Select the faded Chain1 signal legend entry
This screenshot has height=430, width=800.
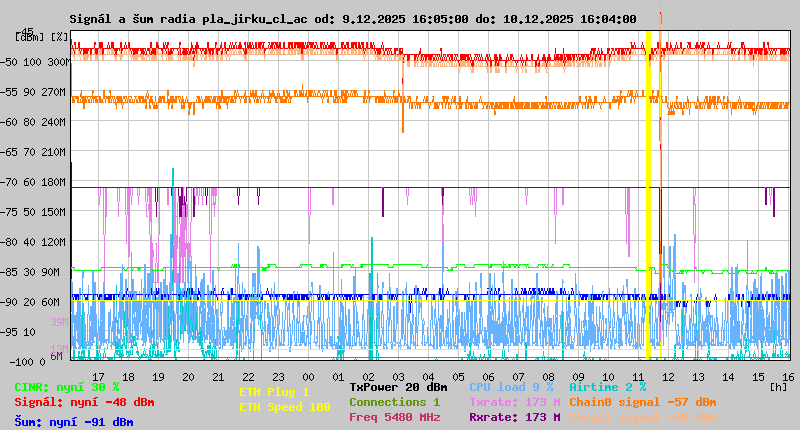pyautogui.click(x=643, y=417)
